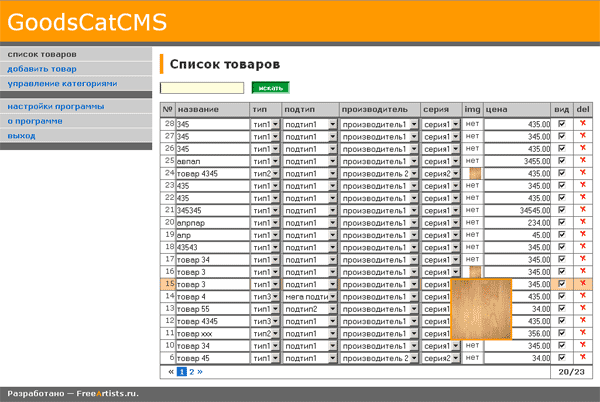Delete highlighted row 15 товар 3
Image resolution: width=600 pixels, height=402 pixels.
(583, 283)
